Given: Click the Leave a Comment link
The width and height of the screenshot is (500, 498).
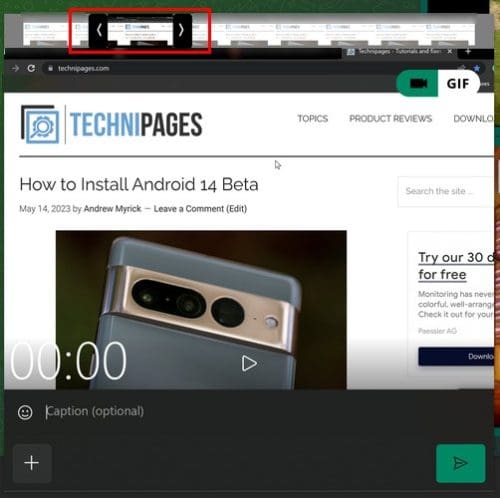Looking at the screenshot, I should pos(189,209).
